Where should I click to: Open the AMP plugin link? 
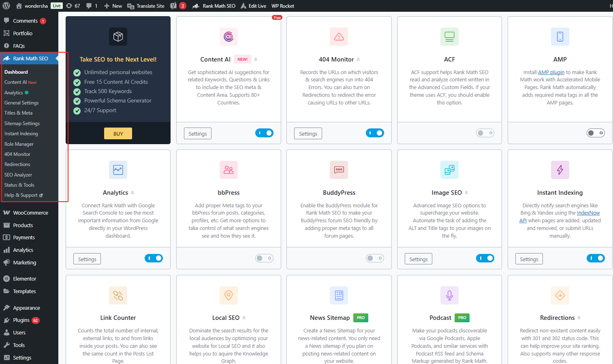(x=551, y=72)
